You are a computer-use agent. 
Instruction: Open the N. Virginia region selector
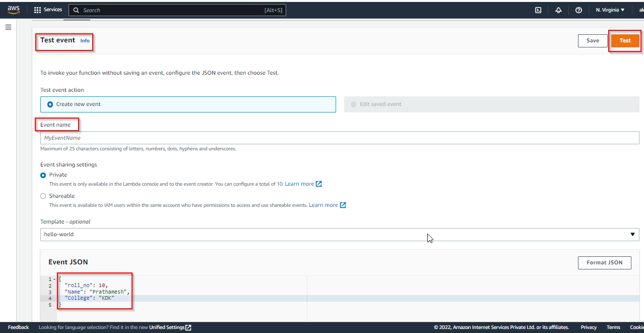[x=610, y=10]
